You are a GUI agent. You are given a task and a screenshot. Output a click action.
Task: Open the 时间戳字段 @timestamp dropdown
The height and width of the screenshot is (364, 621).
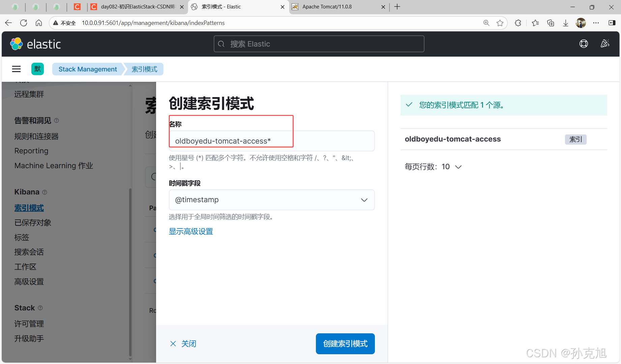tap(272, 200)
